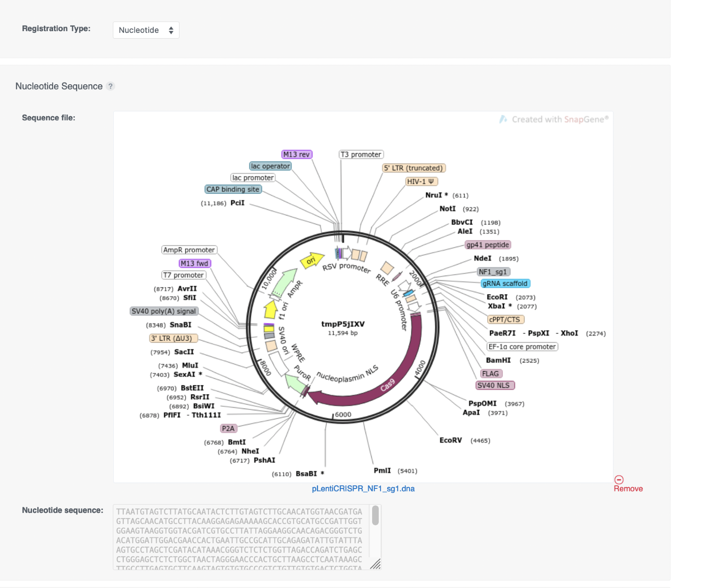Image resolution: width=725 pixels, height=588 pixels.
Task: Click inside the Nucleotide sequence text area
Action: pyautogui.click(x=241, y=537)
